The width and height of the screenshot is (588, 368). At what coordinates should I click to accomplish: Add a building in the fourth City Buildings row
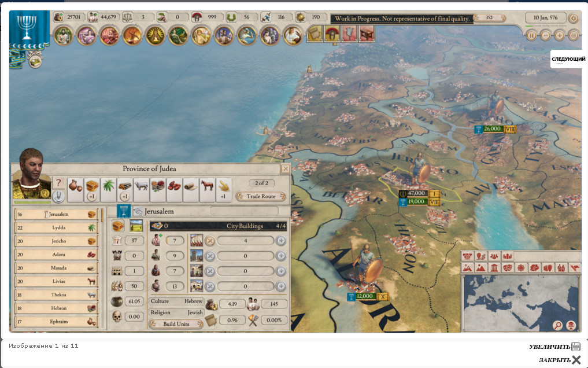(281, 286)
